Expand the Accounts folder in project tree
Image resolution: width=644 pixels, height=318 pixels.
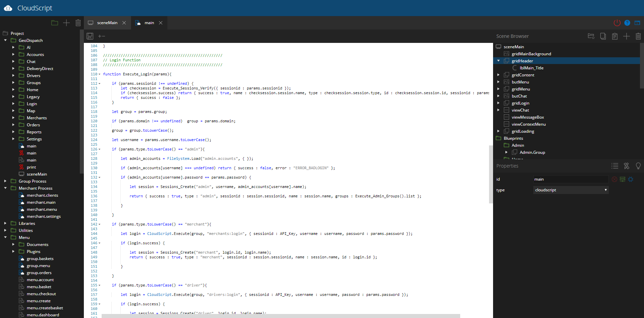click(13, 55)
